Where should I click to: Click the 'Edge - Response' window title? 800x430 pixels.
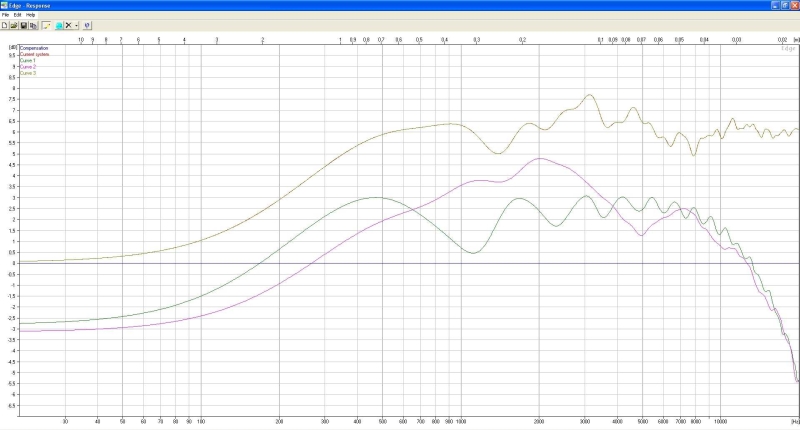point(29,6)
